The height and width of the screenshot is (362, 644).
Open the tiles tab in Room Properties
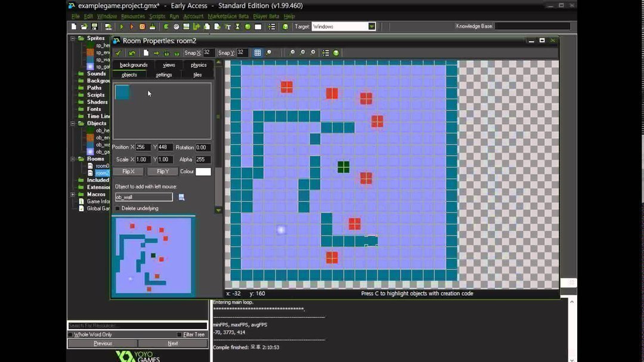[197, 75]
